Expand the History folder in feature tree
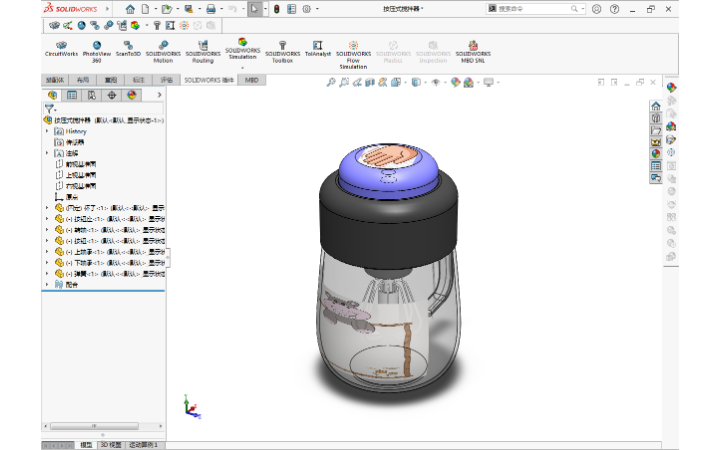 pos(47,131)
